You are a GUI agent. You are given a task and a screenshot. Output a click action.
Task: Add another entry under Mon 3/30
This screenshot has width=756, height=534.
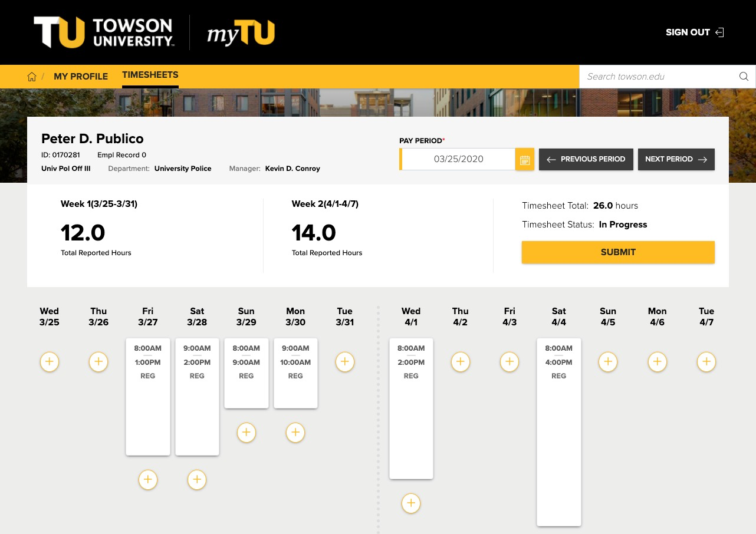[295, 433]
